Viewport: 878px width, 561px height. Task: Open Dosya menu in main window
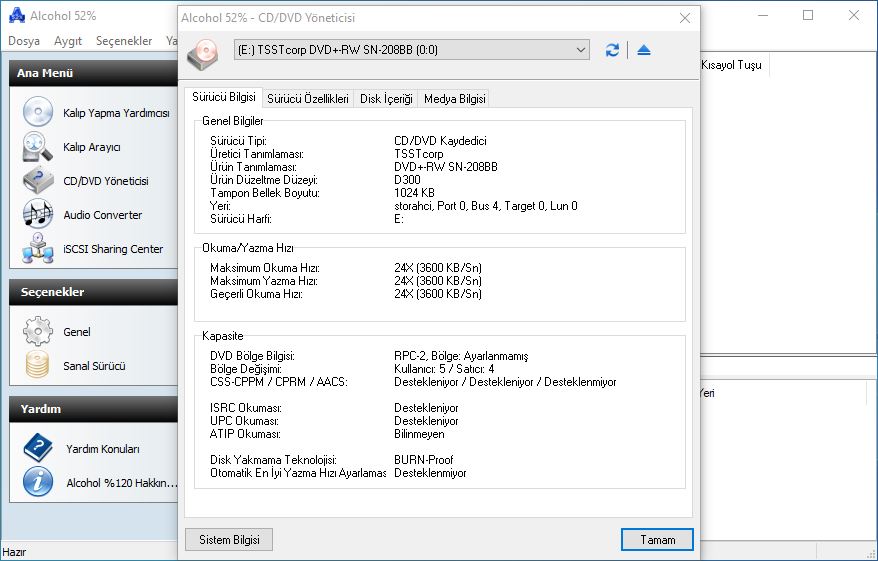(x=24, y=41)
